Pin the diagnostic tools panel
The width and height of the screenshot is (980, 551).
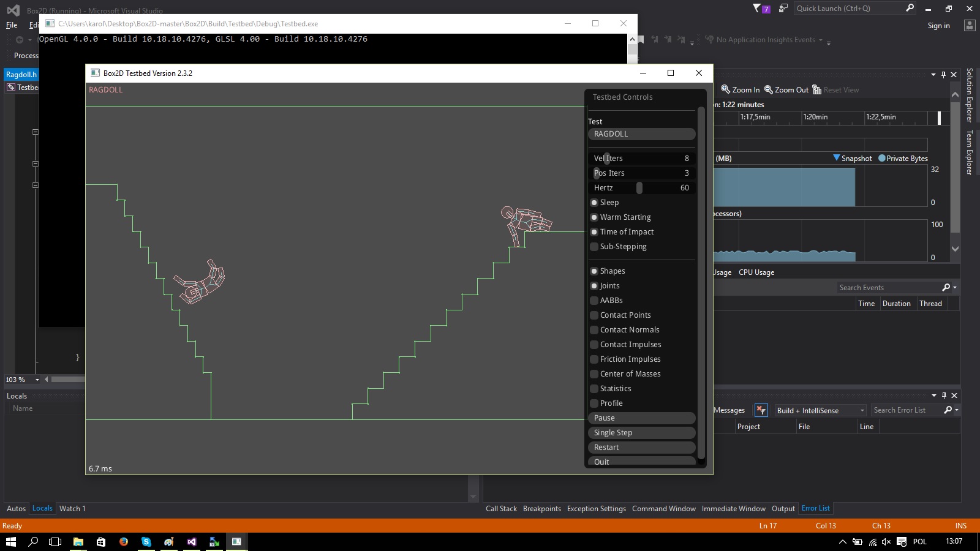tap(943, 75)
